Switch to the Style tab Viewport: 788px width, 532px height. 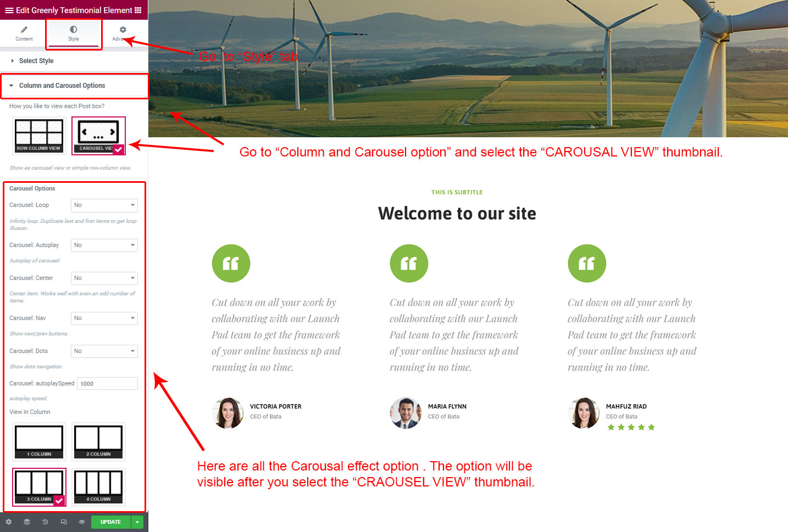point(74,33)
